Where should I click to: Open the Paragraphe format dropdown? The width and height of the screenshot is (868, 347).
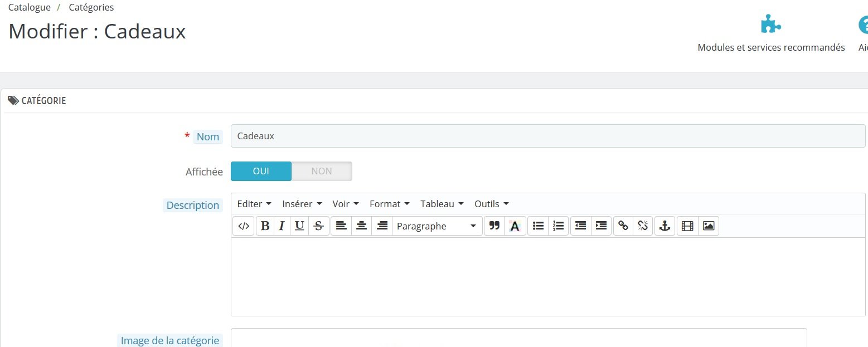pos(437,226)
